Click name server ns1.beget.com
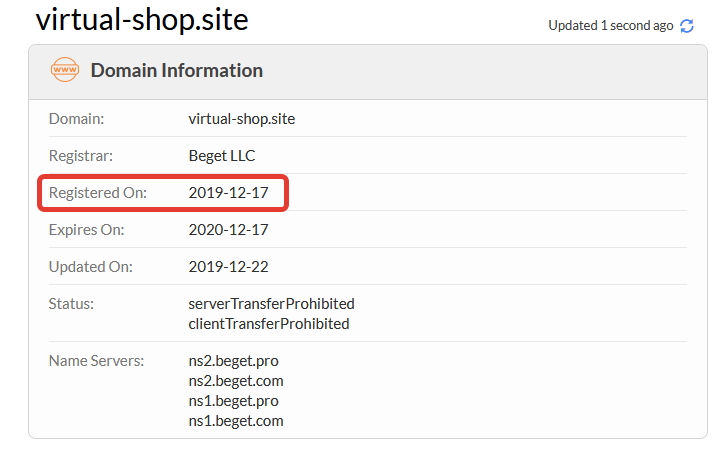This screenshot has height=450, width=718. click(x=236, y=421)
